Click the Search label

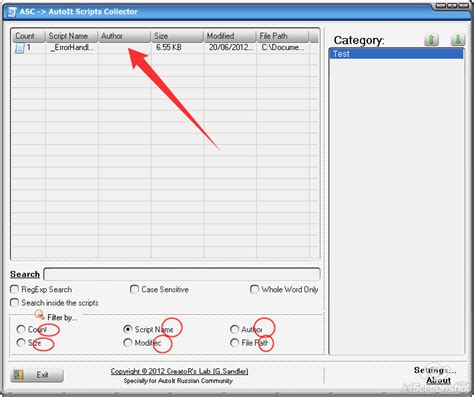[25, 274]
